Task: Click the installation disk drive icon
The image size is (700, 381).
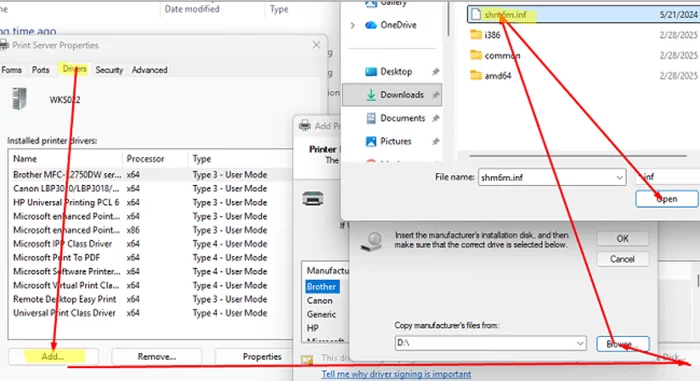Action: 371,242
